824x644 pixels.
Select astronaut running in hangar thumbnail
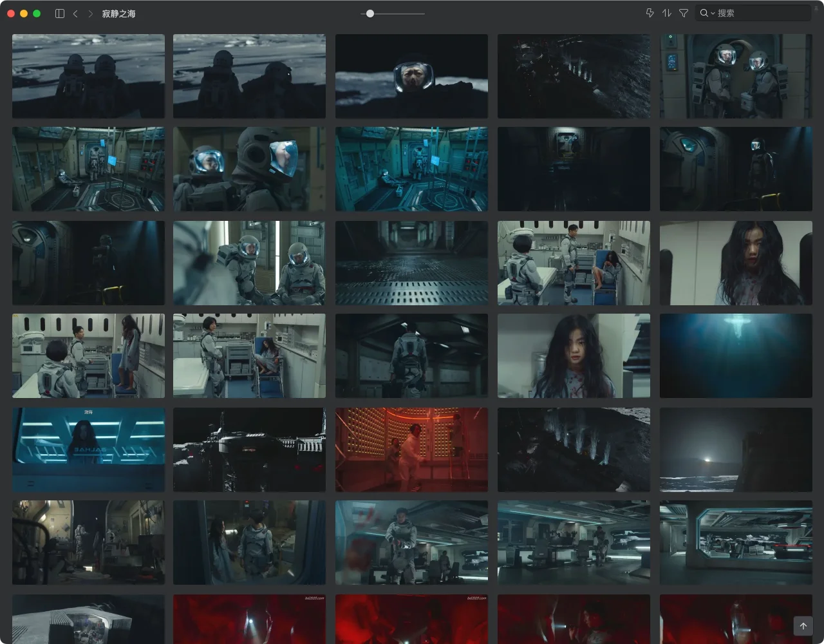pyautogui.click(x=411, y=543)
